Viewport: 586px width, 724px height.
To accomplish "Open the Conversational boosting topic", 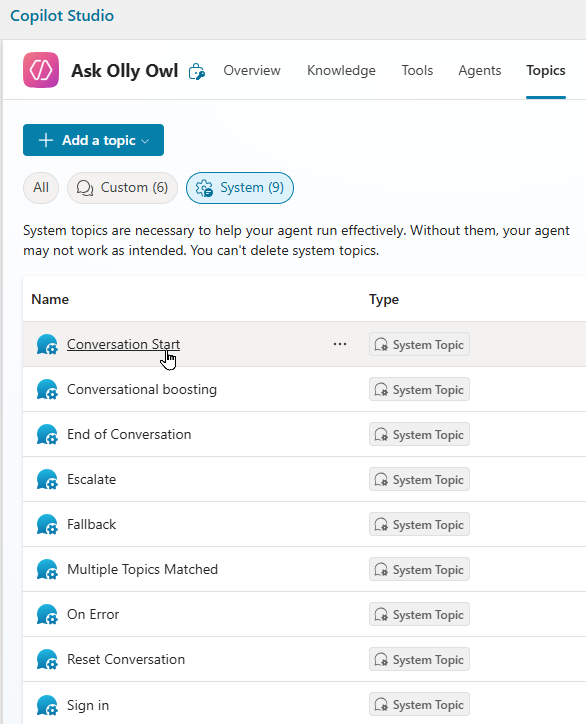I will pos(142,389).
